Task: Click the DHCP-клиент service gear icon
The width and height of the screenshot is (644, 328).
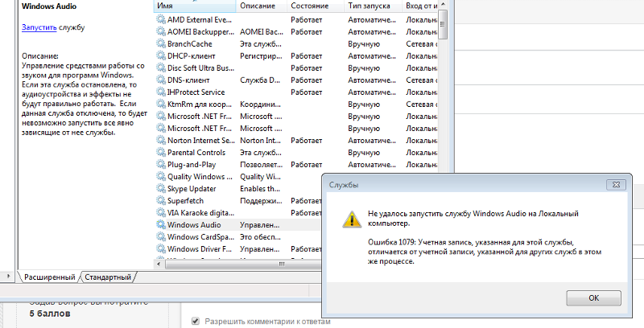Action: 160,55
